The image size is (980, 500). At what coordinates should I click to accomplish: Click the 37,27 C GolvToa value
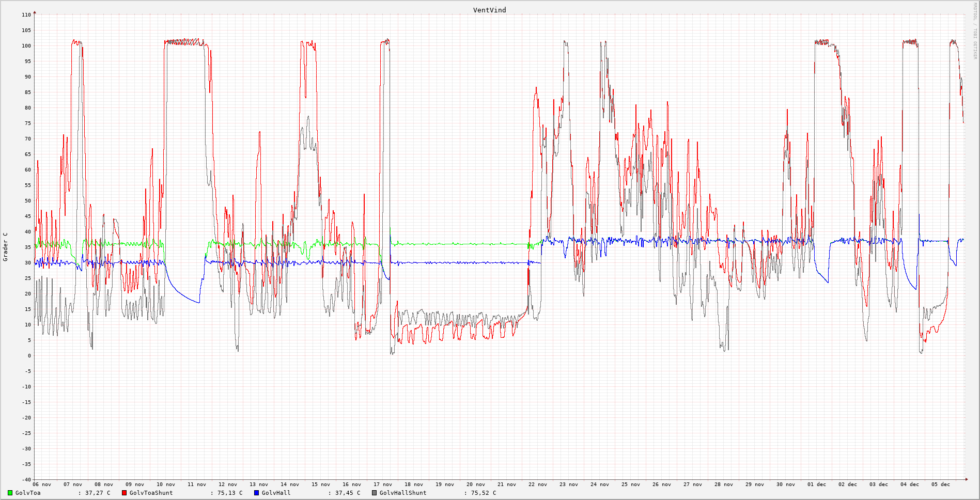coord(98,493)
